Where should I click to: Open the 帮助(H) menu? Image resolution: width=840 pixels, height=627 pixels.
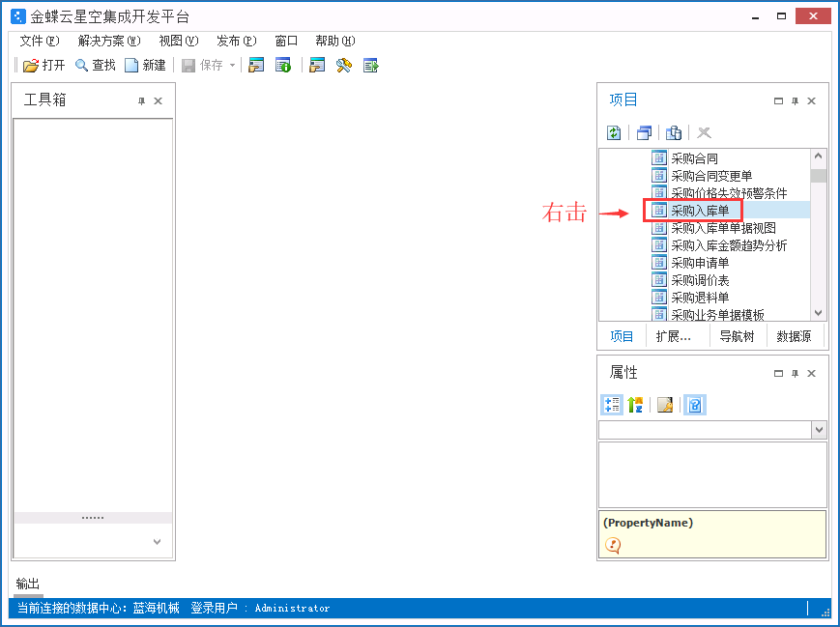click(x=334, y=41)
